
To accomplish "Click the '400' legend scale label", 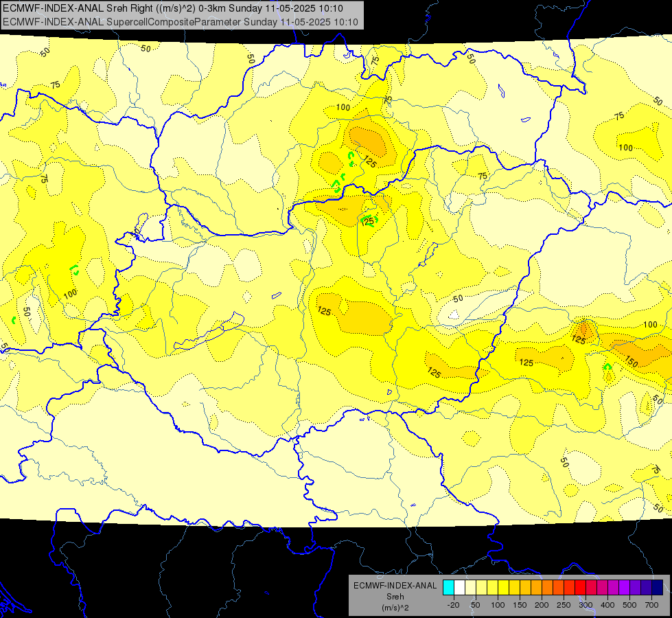I will click(x=607, y=605).
